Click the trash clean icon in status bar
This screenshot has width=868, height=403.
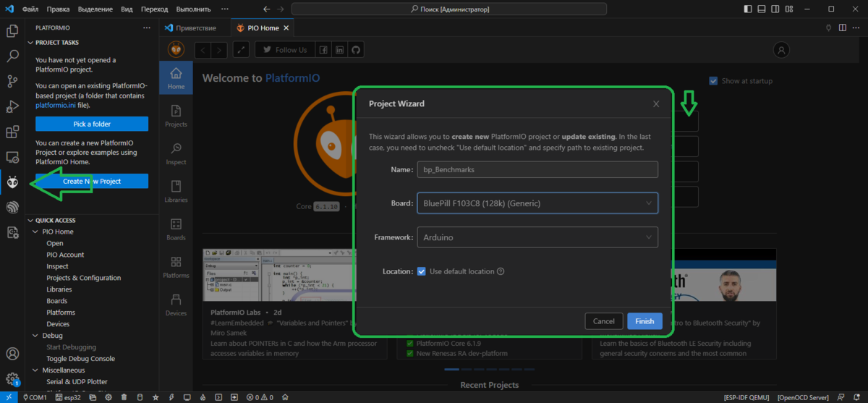(124, 397)
